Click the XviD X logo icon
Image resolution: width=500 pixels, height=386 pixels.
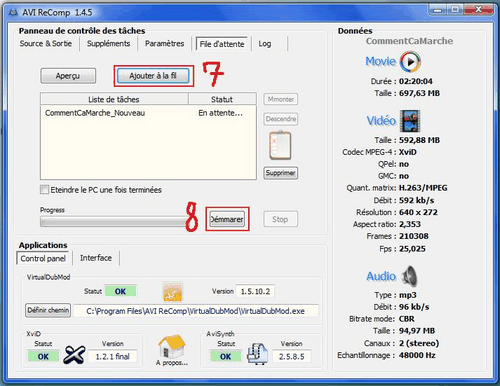point(74,355)
